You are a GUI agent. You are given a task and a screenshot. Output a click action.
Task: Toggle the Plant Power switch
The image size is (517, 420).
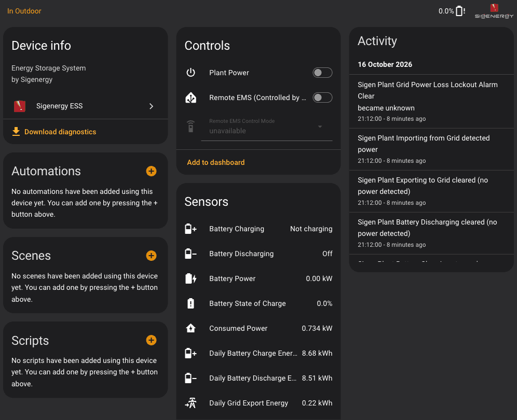[x=322, y=73]
